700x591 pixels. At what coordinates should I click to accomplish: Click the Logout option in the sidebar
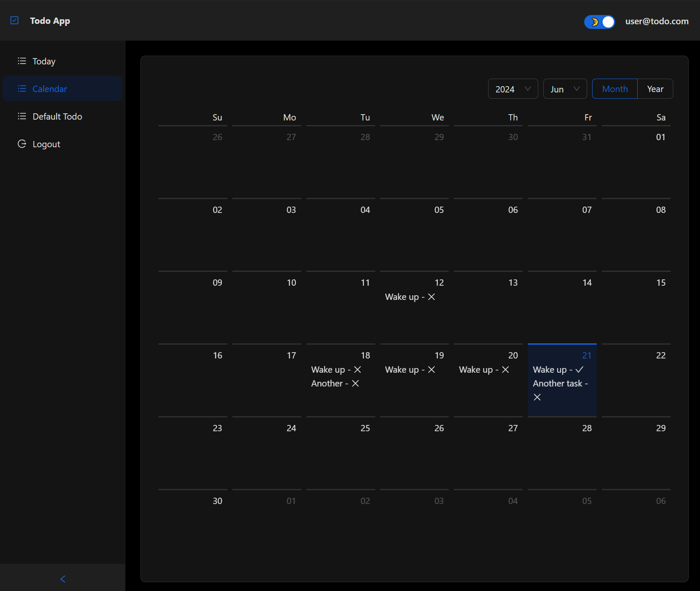pyautogui.click(x=46, y=143)
